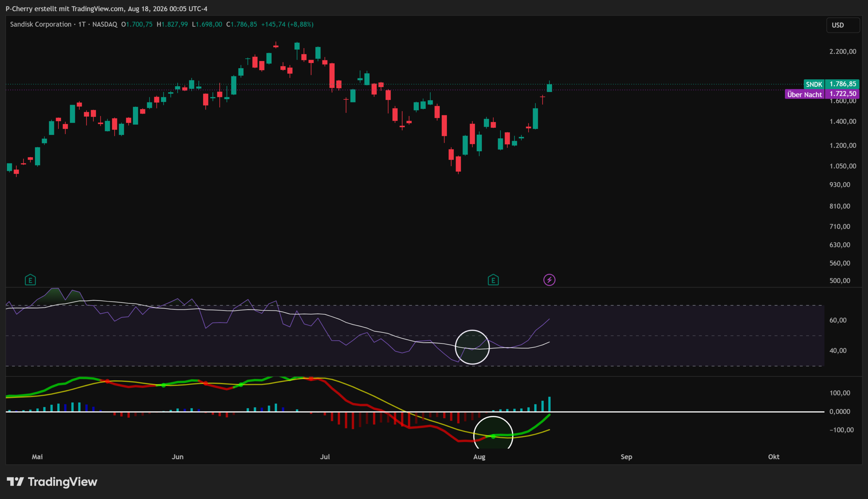Select the 1.722,50 overnight price label
This screenshot has width=868, height=499.
pyautogui.click(x=842, y=94)
